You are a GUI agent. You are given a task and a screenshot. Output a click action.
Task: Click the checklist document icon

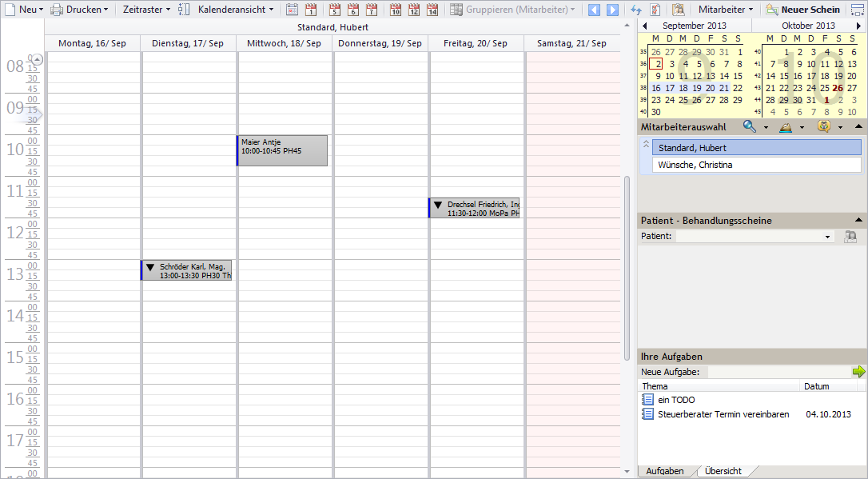click(655, 10)
